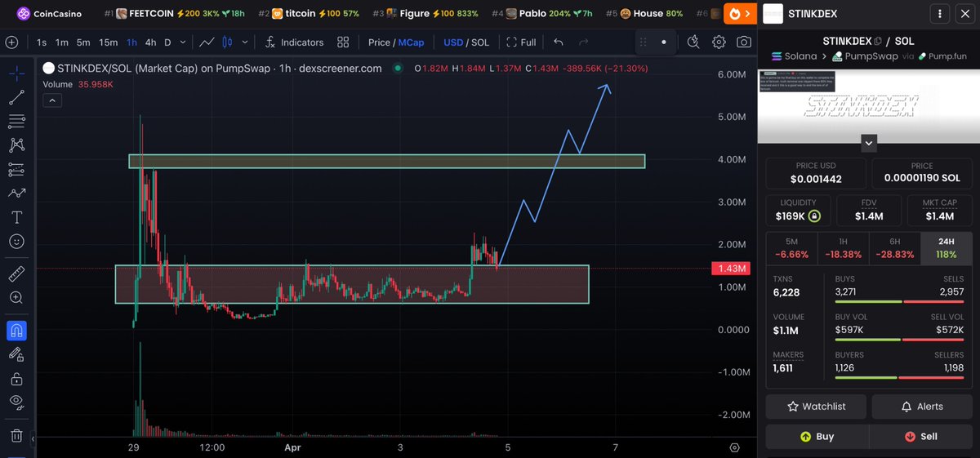Open the quick search icon
This screenshot has width=980, height=458.
(694, 42)
